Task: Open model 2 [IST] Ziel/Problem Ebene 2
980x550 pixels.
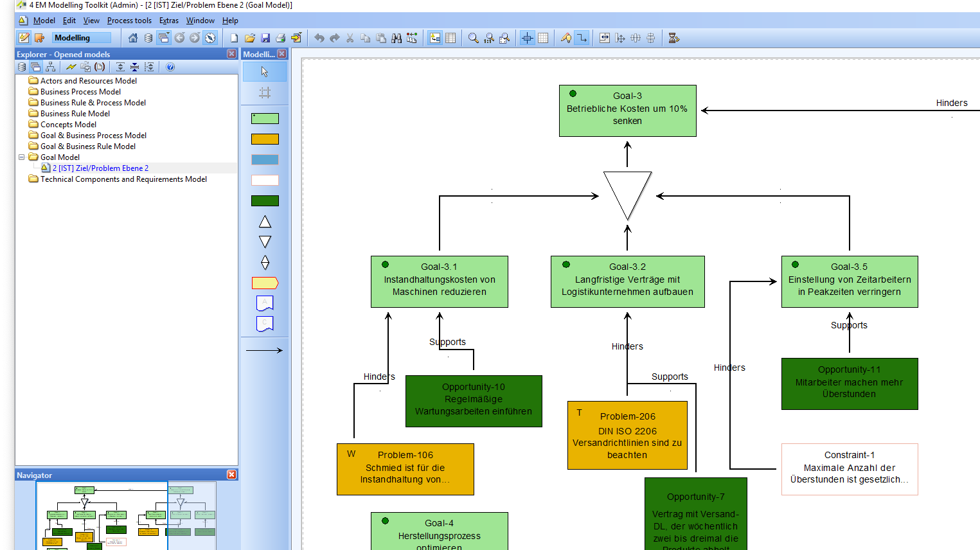Action: coord(100,168)
